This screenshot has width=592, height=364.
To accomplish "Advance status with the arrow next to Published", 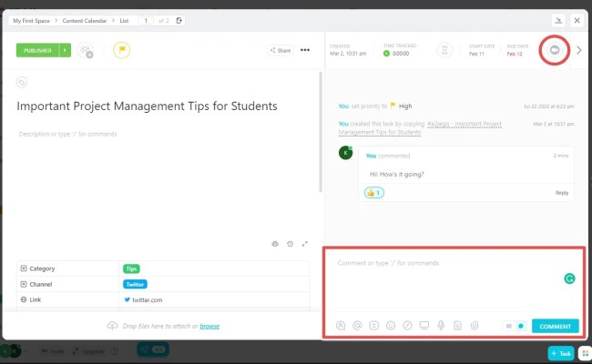I will (x=65, y=50).
